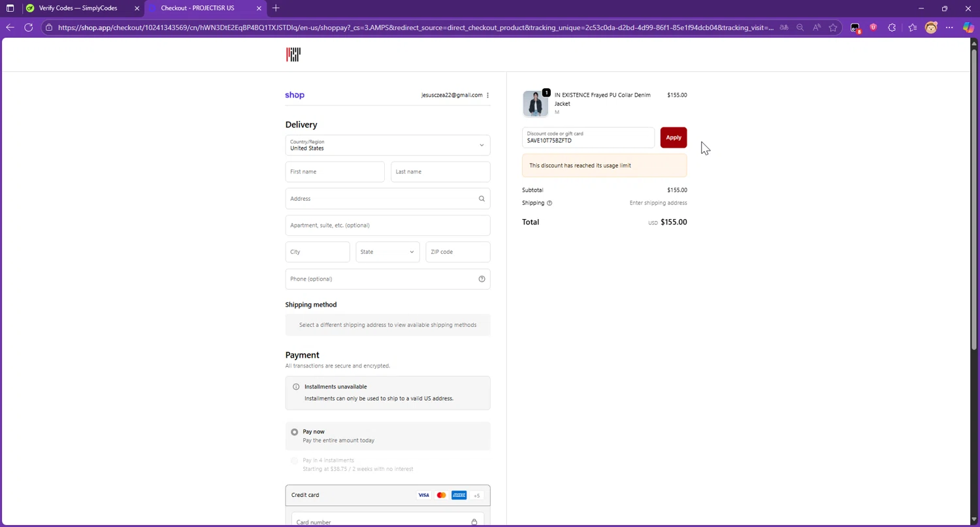Select the Pay now radio option
980x527 pixels.
click(295, 432)
